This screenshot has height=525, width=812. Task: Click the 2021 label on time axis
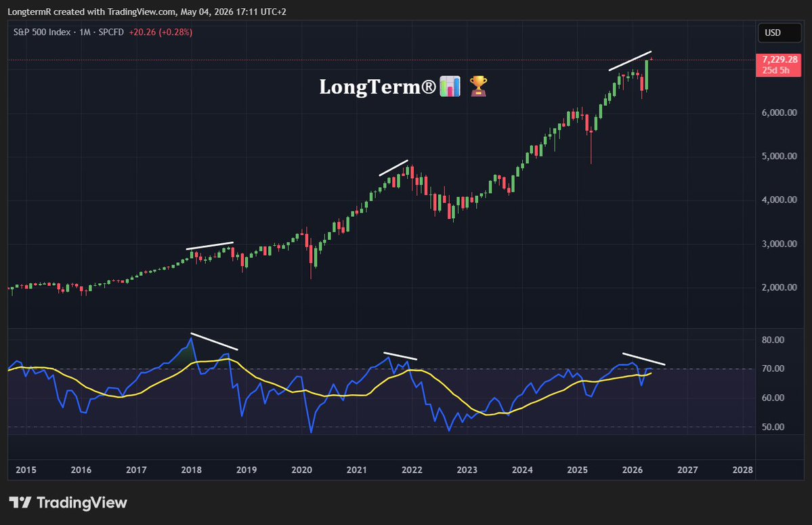coord(356,470)
